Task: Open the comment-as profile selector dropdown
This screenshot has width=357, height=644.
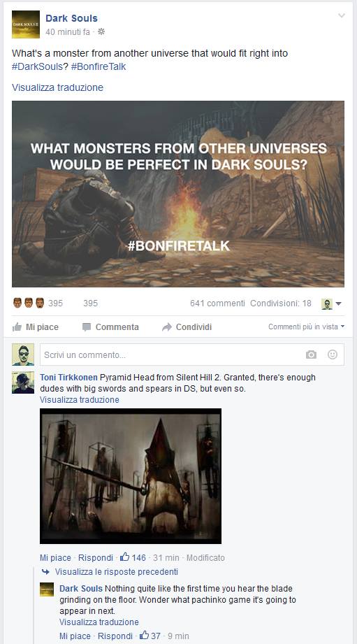Action: (x=332, y=304)
